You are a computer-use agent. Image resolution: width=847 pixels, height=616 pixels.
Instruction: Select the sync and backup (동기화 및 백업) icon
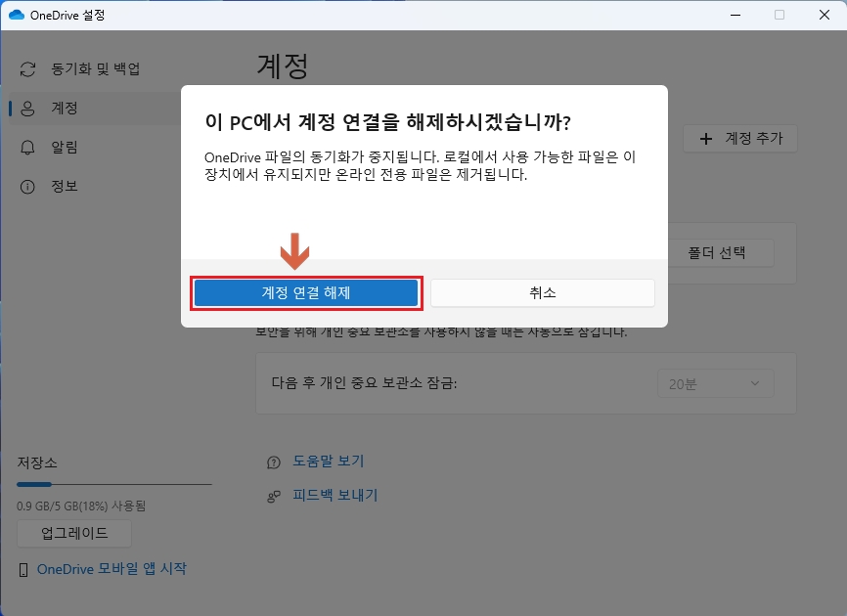[28, 69]
